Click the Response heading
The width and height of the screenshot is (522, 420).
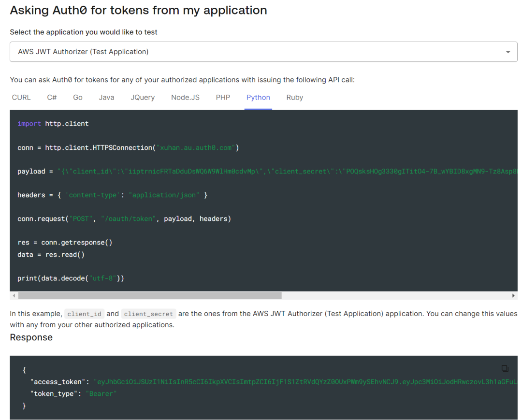(31, 337)
